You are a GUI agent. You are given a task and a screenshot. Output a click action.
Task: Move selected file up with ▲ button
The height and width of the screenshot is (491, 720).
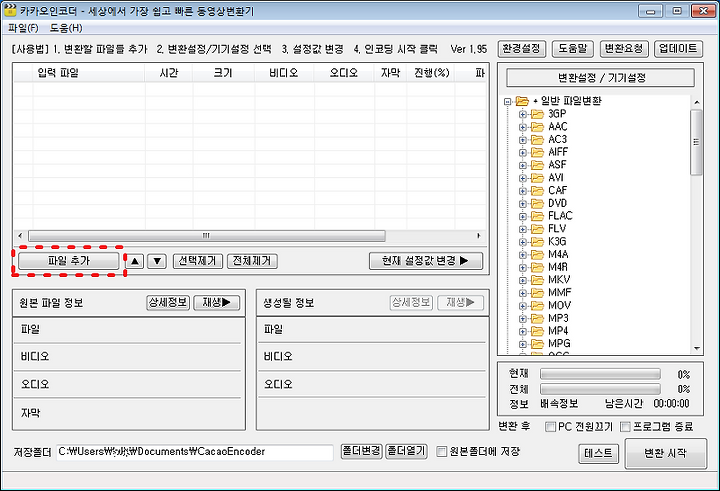(x=135, y=261)
